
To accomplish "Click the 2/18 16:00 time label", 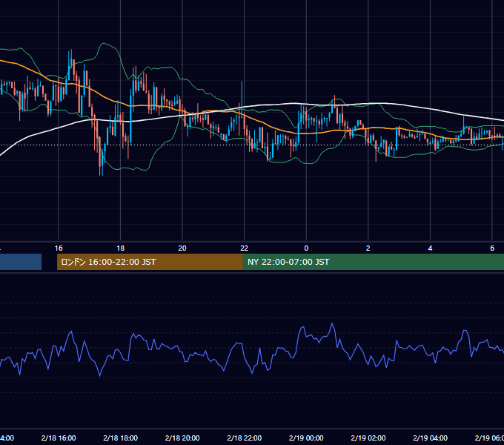I will pos(59,438).
